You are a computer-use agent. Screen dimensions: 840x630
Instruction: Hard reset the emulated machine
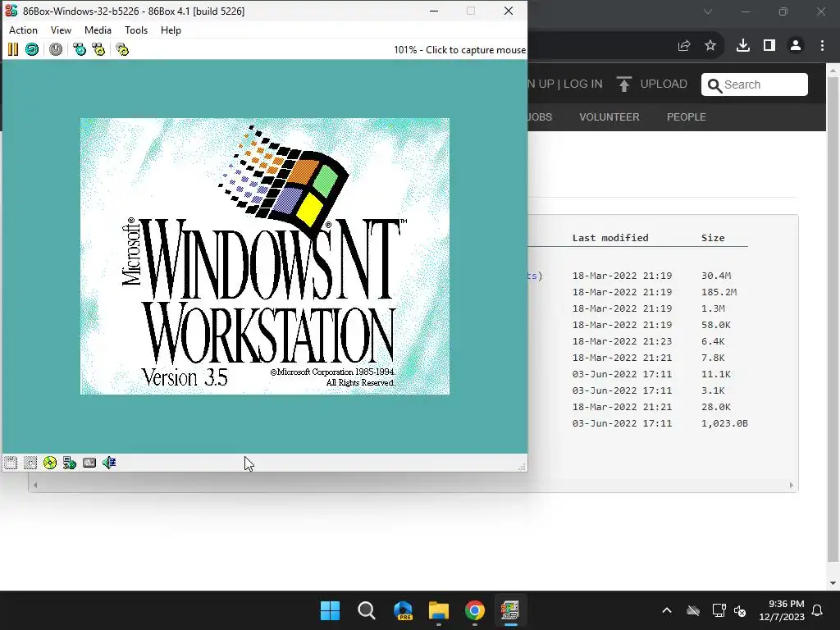pos(32,50)
